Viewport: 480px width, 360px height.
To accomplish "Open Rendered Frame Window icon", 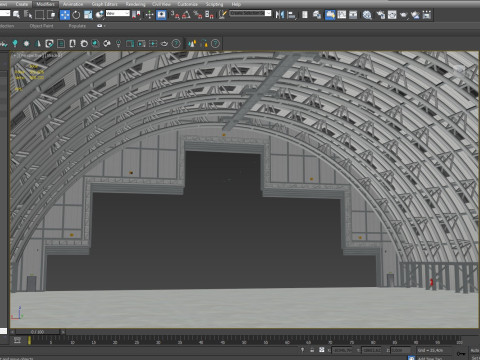I will [x=392, y=14].
